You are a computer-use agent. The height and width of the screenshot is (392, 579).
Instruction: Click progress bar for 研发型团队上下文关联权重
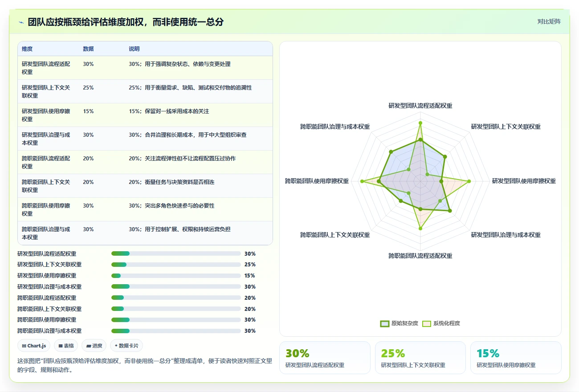pyautogui.click(x=176, y=265)
